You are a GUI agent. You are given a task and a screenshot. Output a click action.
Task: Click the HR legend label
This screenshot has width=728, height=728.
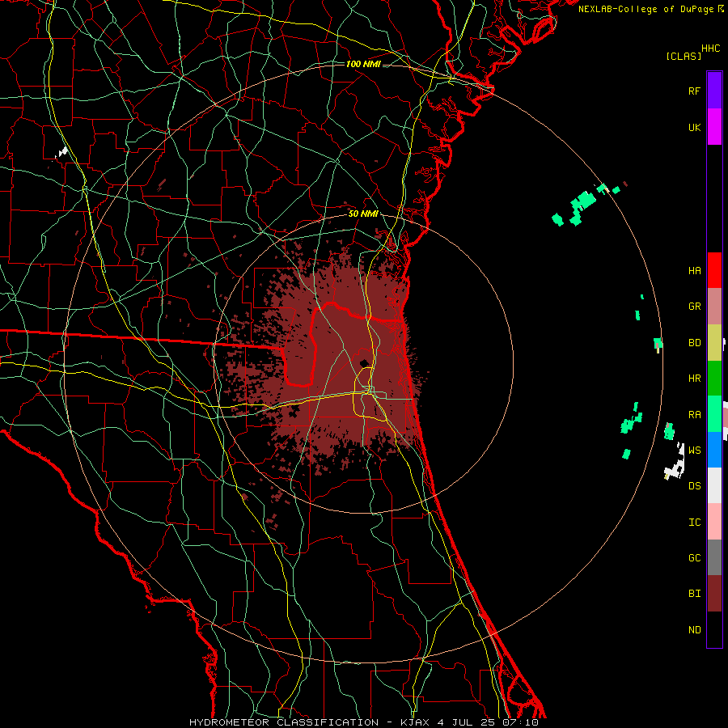[x=694, y=379]
